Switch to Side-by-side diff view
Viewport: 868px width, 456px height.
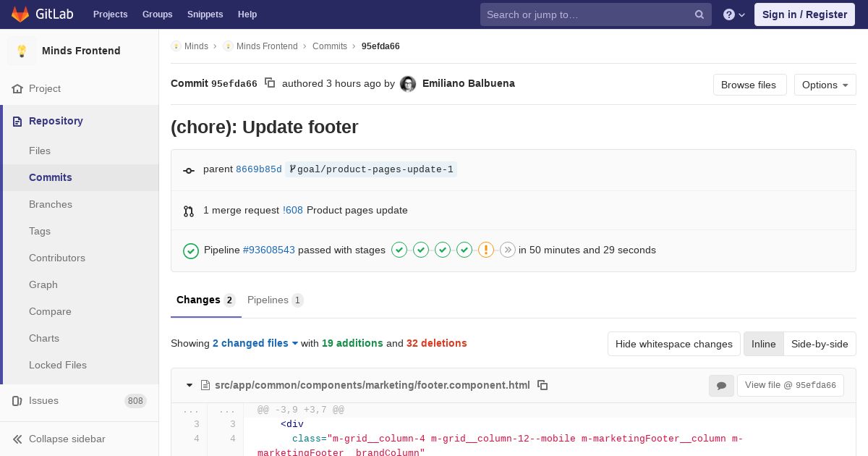[x=820, y=344]
